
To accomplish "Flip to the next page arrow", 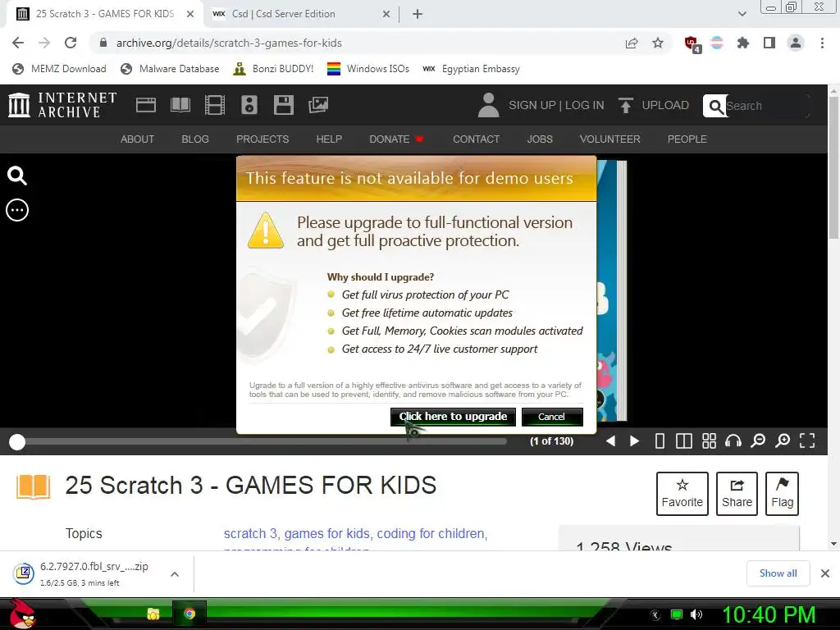I will pos(634,441).
